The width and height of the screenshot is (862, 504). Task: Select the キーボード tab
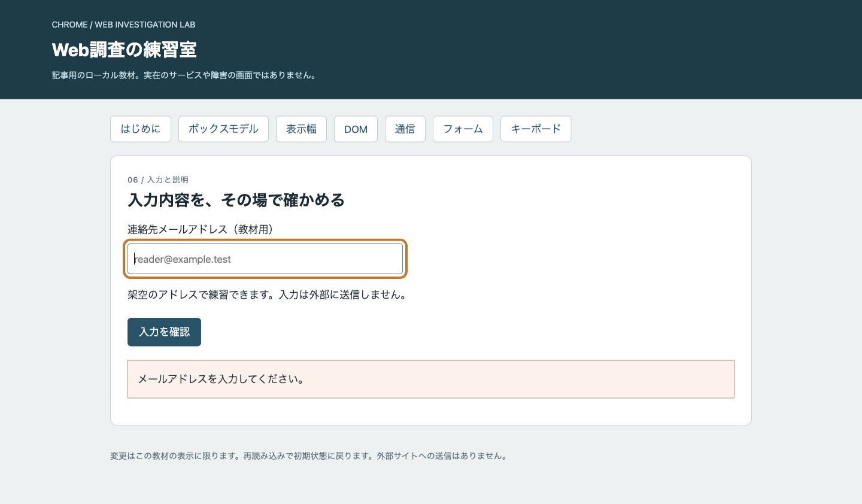coord(536,129)
